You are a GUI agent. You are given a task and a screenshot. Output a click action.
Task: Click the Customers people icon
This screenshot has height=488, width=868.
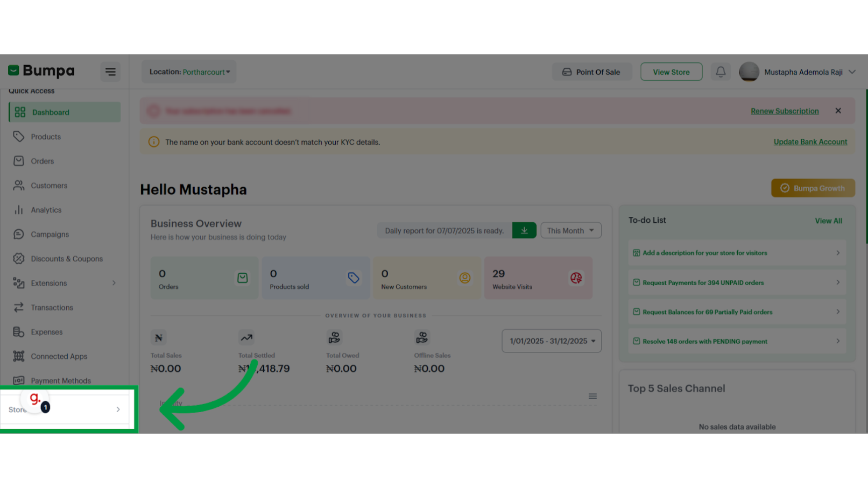[x=19, y=186]
